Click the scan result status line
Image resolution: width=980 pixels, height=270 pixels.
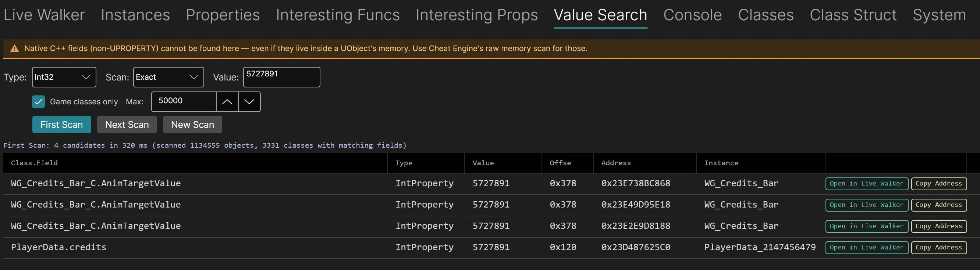point(205,145)
